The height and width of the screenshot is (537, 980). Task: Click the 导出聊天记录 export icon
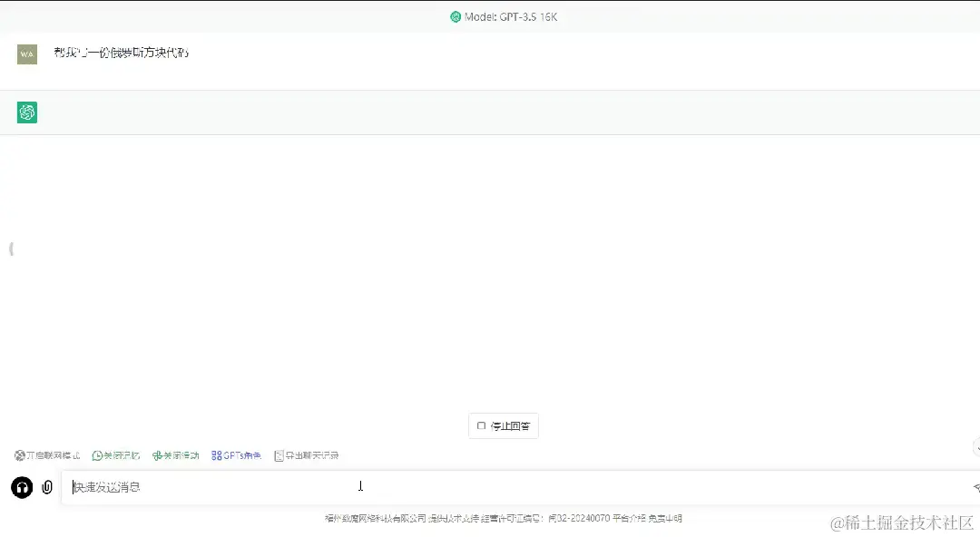click(x=279, y=454)
